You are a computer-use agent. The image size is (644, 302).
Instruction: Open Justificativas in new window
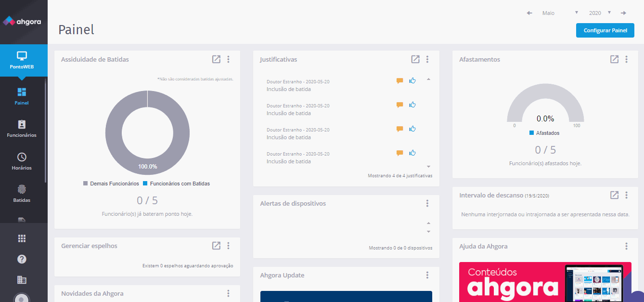(x=415, y=59)
